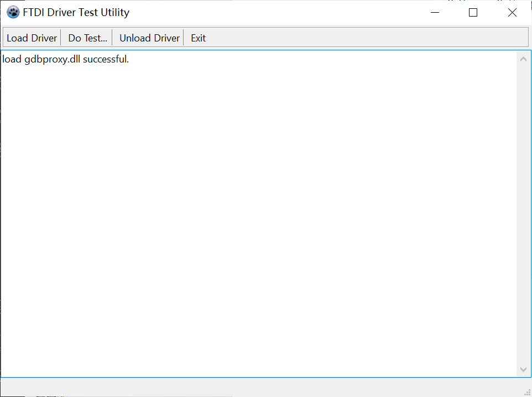Screen dimensions: 532x397
Task: Choose Exit from the toolbar
Action: 198,38
